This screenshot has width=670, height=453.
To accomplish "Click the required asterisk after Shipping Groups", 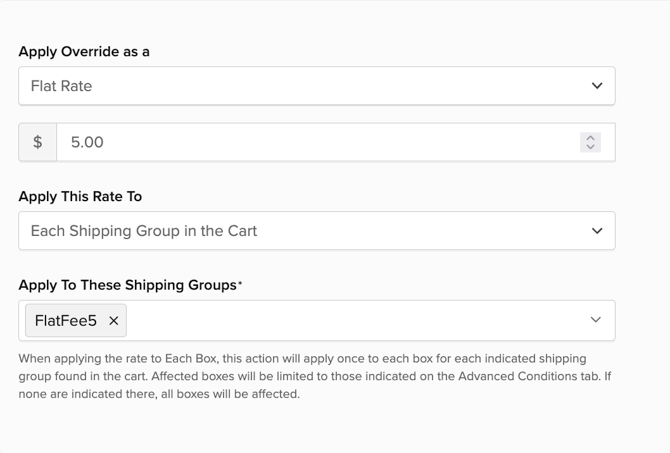I will click(240, 284).
